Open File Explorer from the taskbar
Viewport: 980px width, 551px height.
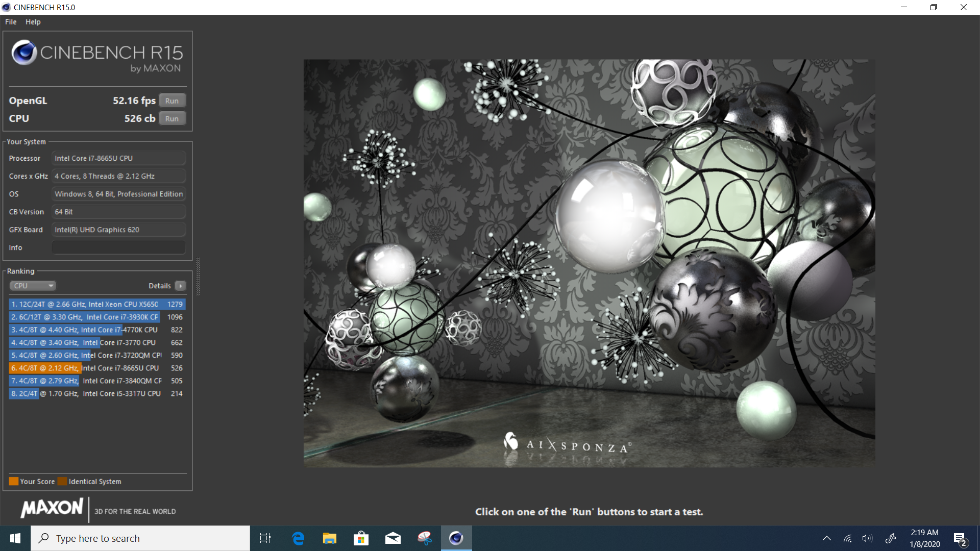(x=330, y=538)
